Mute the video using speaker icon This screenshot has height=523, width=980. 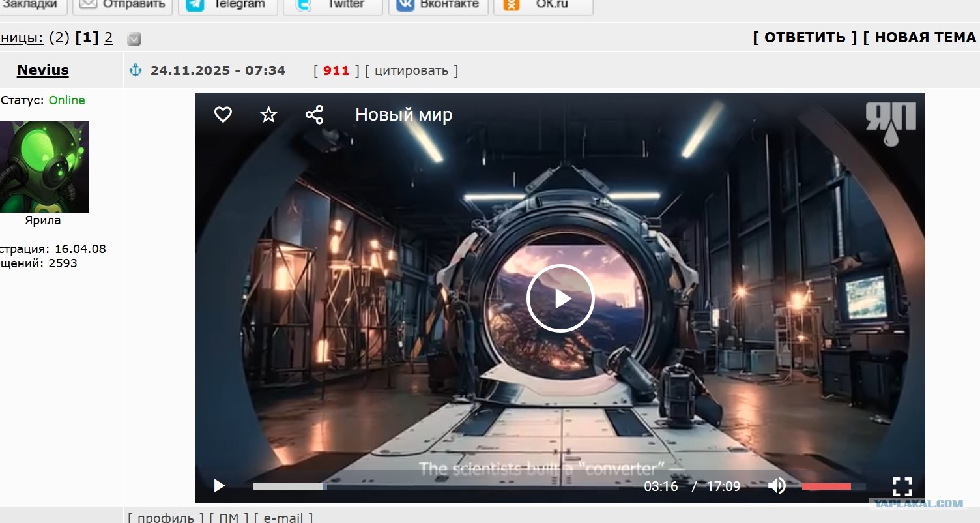pos(777,486)
